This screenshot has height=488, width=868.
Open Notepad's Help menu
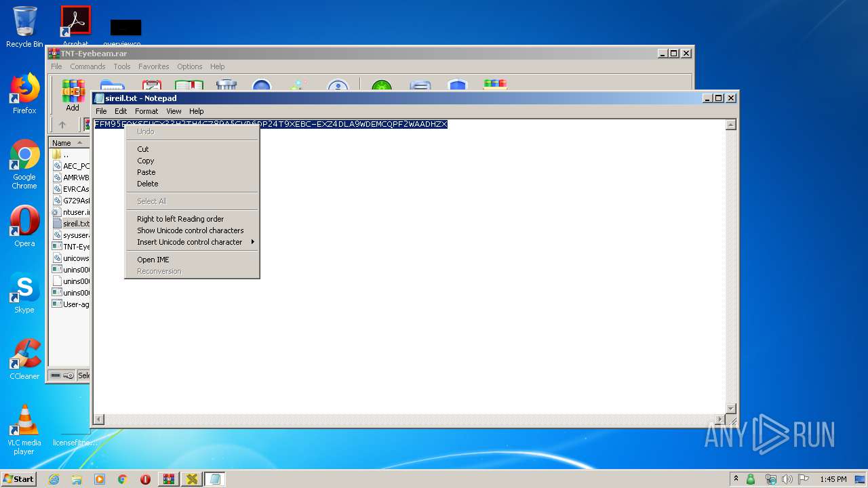point(196,111)
